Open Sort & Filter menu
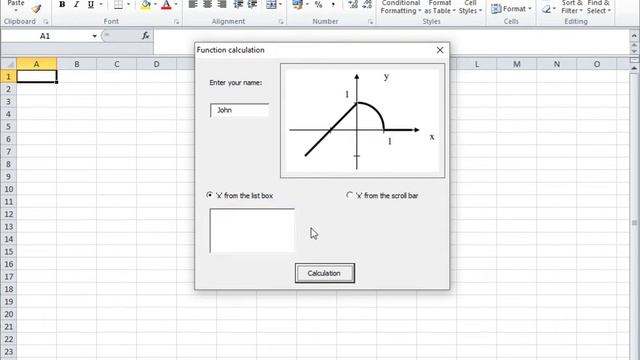 [x=571, y=7]
